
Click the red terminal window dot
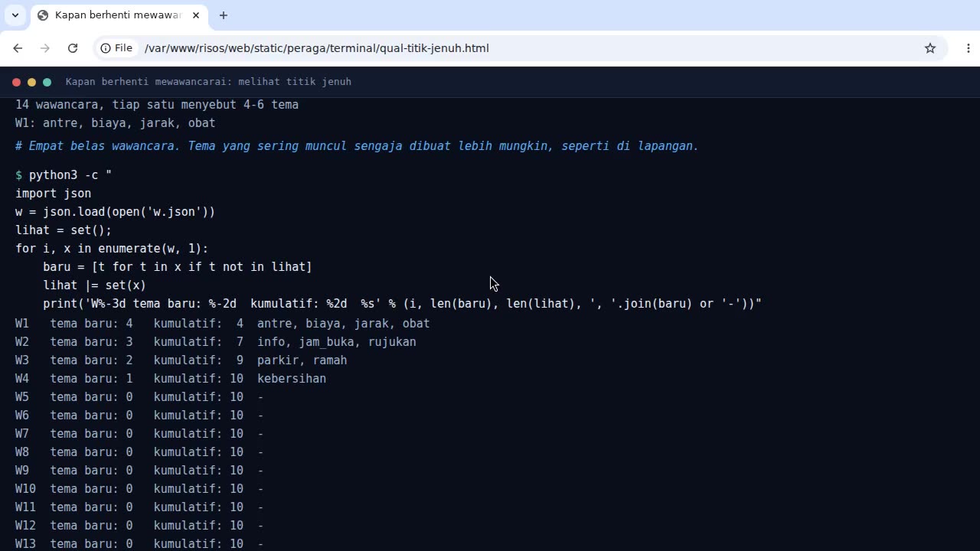tap(16, 82)
